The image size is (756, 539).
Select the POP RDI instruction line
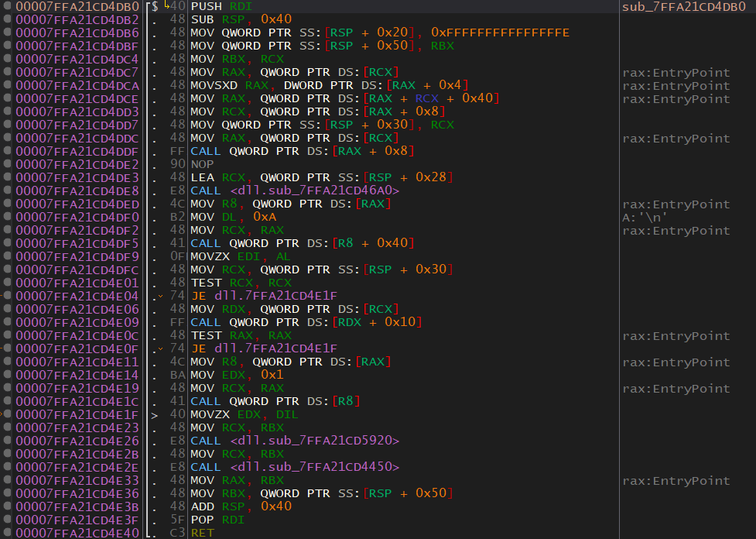point(217,520)
